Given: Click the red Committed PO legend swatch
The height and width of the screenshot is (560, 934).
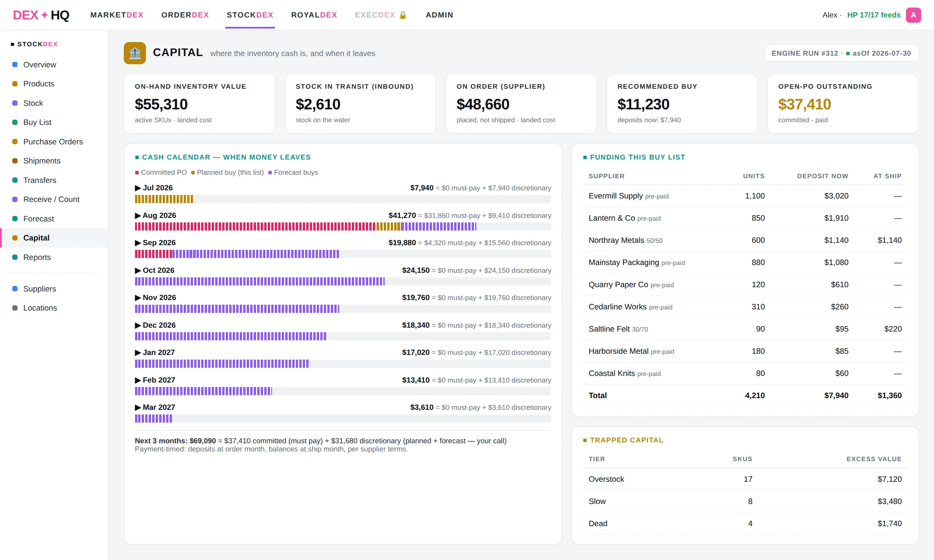Looking at the screenshot, I should click(x=137, y=173).
